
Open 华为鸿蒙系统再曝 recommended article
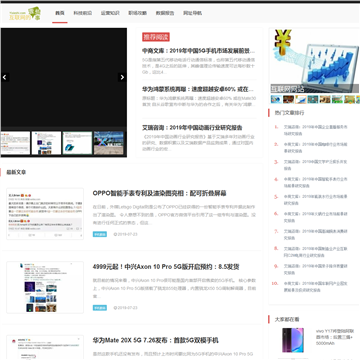199,89
